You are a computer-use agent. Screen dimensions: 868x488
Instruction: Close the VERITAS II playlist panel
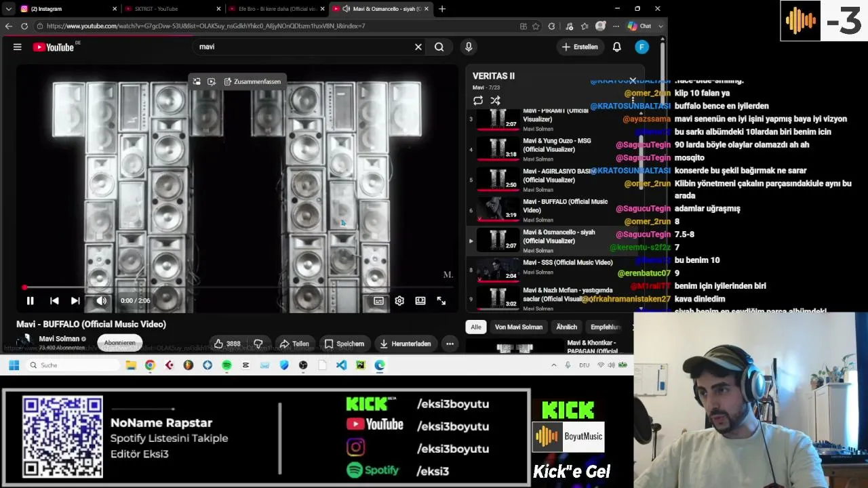pyautogui.click(x=633, y=80)
